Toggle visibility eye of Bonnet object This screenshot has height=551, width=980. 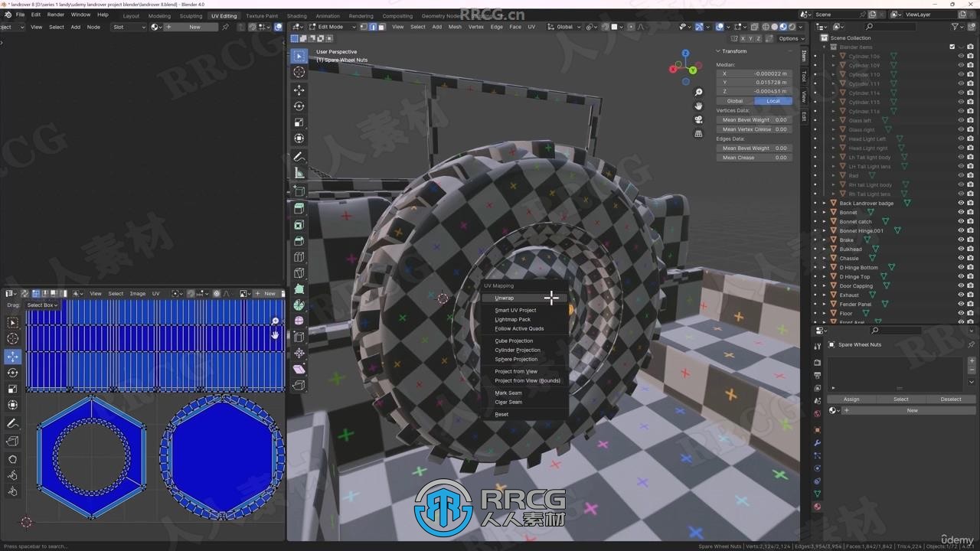[x=961, y=213]
